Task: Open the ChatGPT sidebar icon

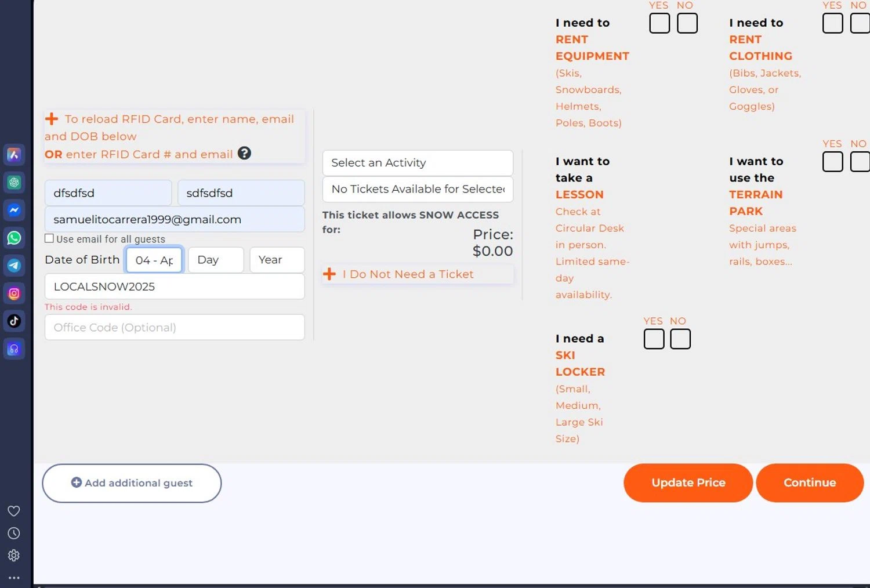Action: pos(14,183)
